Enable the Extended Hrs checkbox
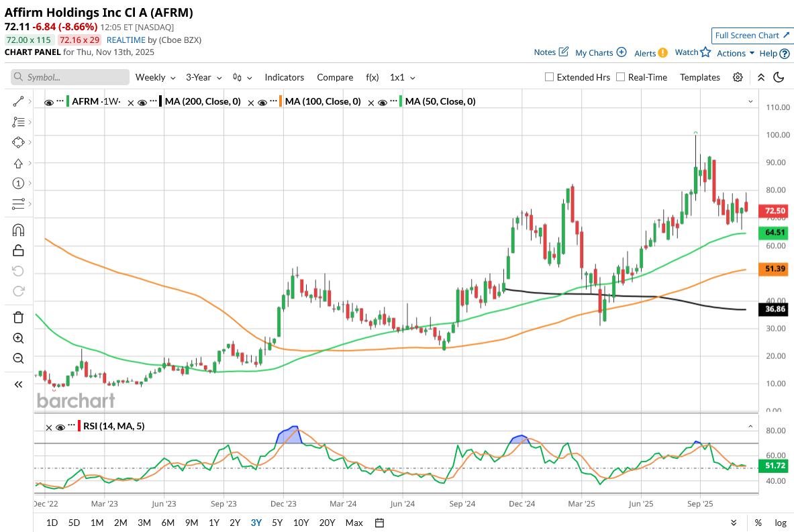This screenshot has height=532, width=794. pos(550,77)
